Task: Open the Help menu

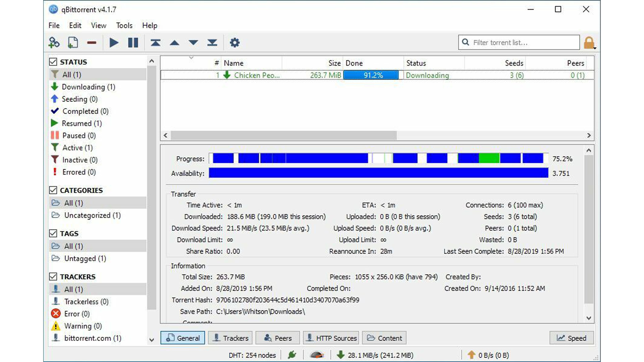Action: [150, 25]
